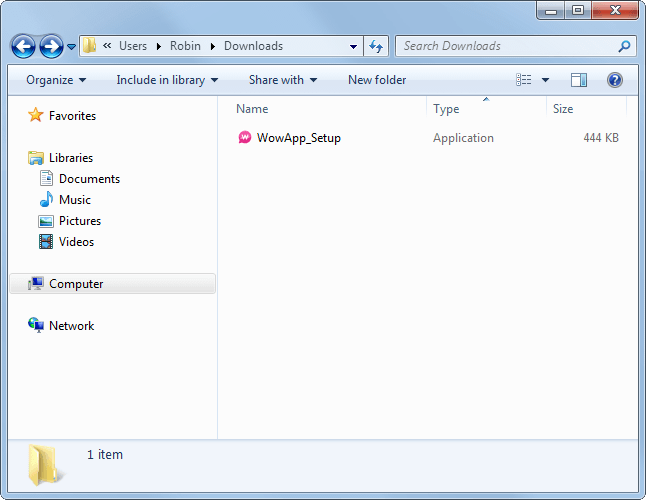
Task: Go back with the blue Back arrow
Action: tap(23, 46)
